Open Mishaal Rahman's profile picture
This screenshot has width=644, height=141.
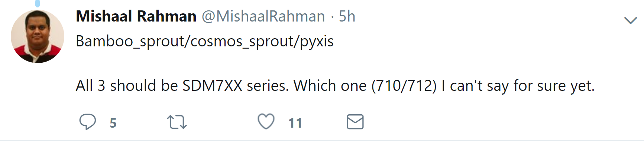click(x=38, y=36)
